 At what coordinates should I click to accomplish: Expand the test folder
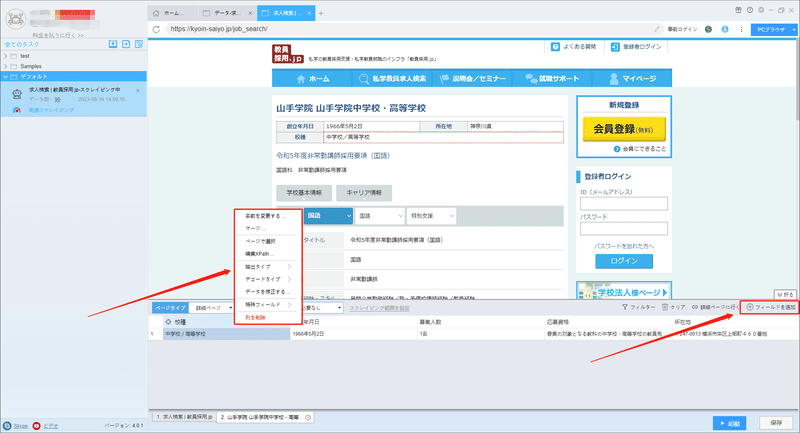[6, 56]
